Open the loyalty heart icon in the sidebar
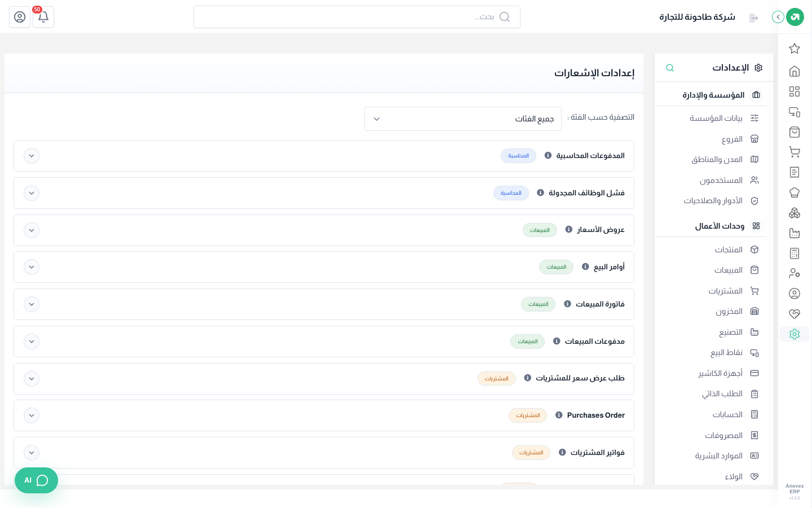The height and width of the screenshot is (508, 812). click(795, 314)
